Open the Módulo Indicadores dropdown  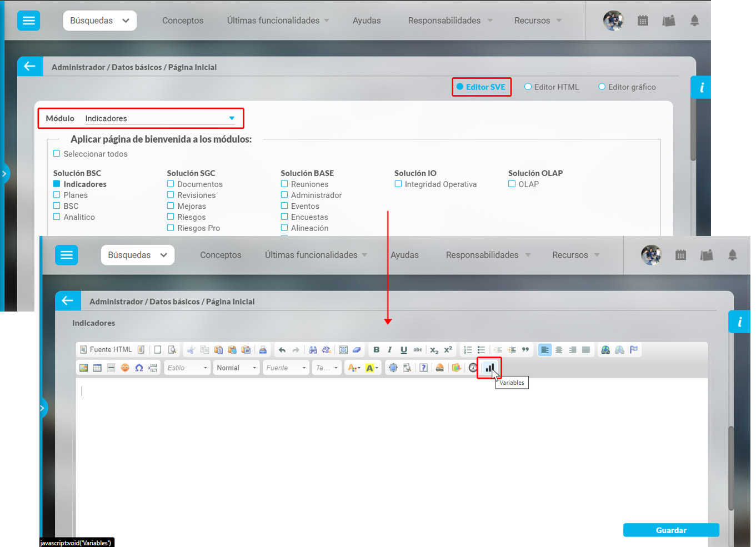[x=232, y=118]
